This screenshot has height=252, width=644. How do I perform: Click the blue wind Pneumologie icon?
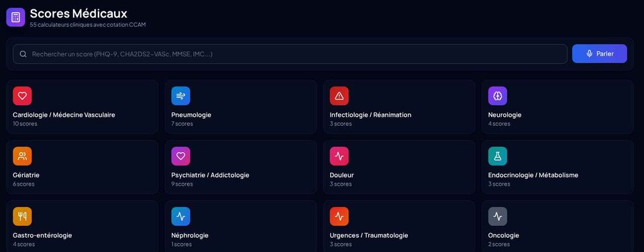(x=180, y=96)
